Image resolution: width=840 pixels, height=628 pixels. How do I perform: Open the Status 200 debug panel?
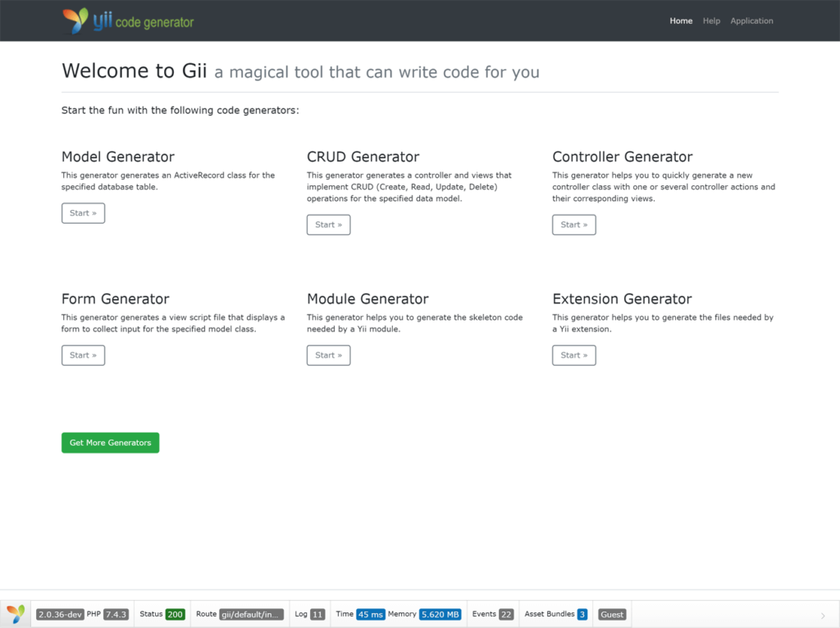coord(162,614)
